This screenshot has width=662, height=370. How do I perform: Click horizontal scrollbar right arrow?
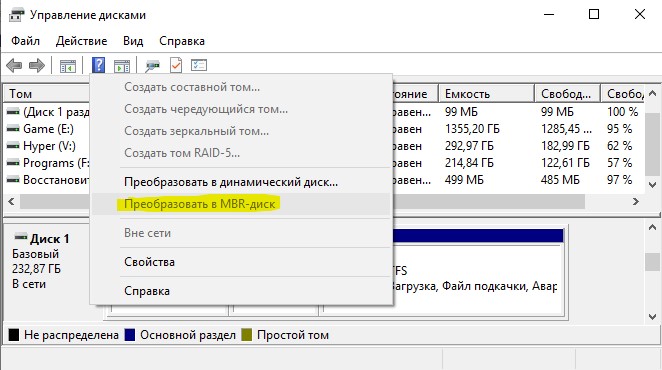[x=635, y=201]
